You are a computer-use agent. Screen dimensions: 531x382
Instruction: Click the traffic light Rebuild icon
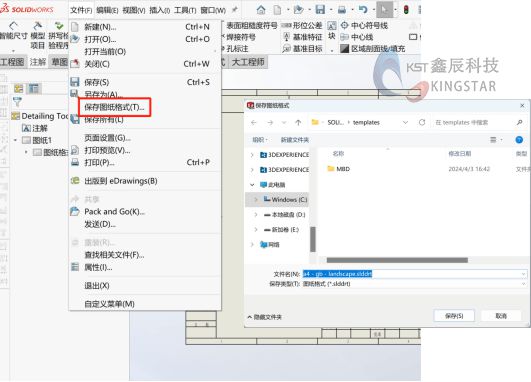406,10
